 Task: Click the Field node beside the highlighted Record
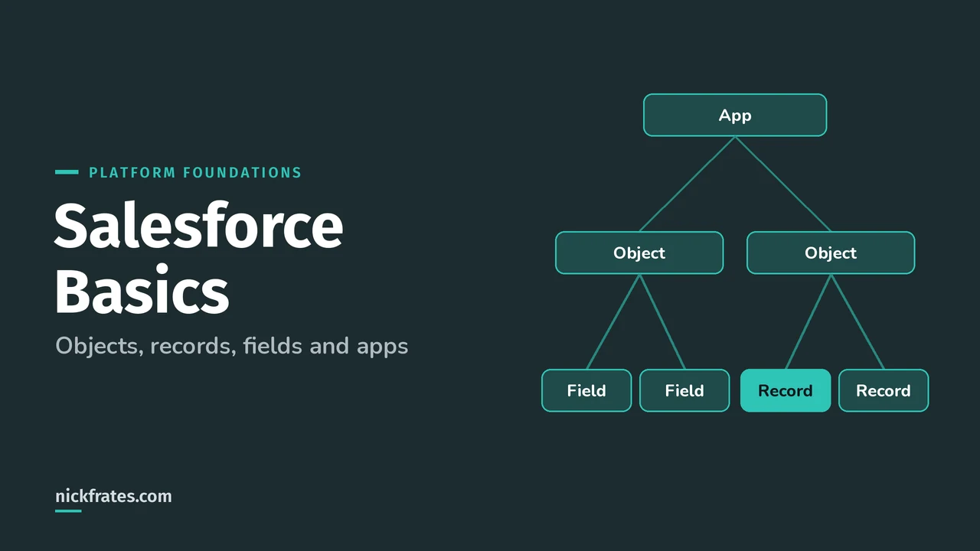tap(684, 390)
